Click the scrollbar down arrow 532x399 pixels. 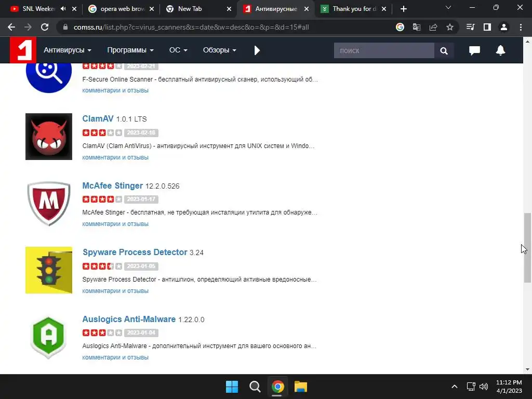coord(527,369)
